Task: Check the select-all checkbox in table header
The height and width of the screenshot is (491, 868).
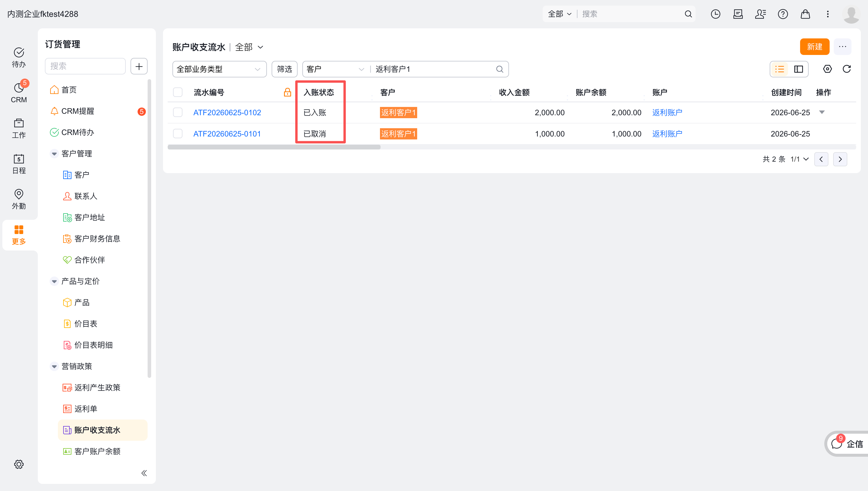Action: pyautogui.click(x=177, y=92)
